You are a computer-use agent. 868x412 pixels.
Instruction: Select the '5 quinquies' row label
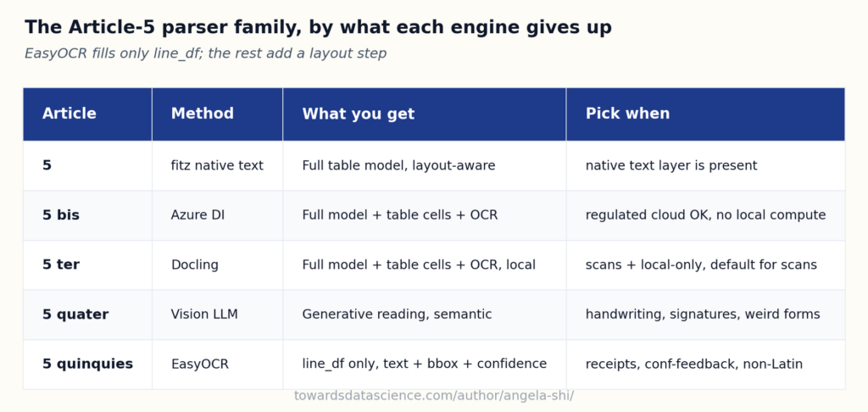point(87,365)
